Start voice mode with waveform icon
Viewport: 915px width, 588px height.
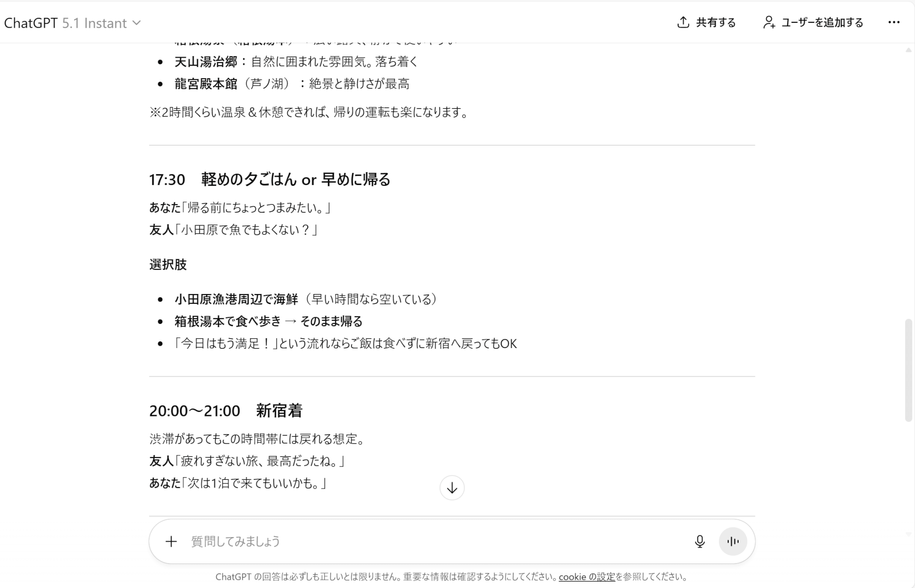733,542
